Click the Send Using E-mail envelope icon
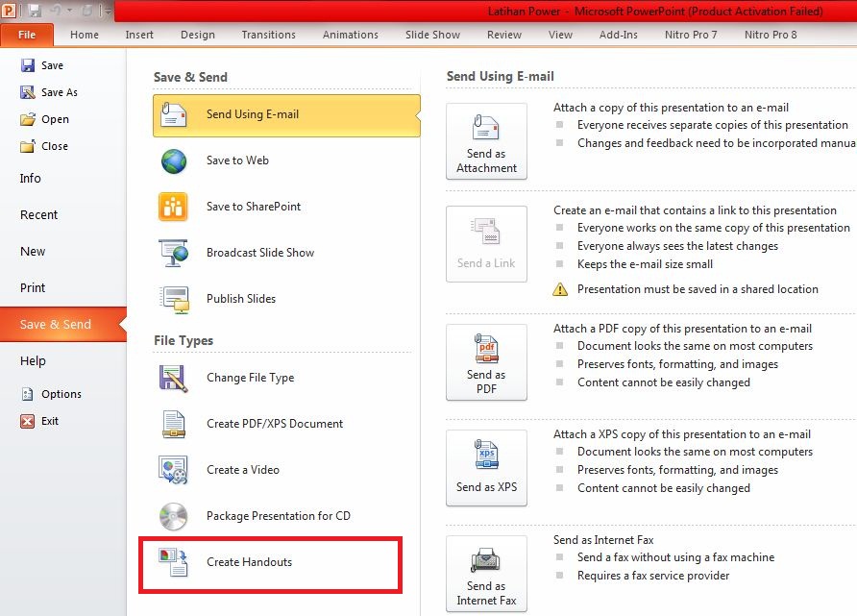Image resolution: width=857 pixels, height=616 pixels. [x=174, y=114]
